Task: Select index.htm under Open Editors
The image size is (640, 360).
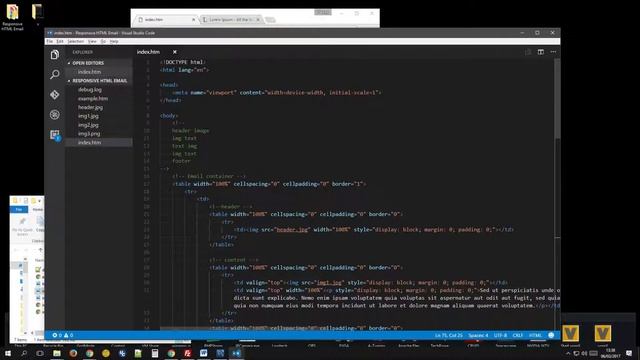Action: [x=89, y=72]
